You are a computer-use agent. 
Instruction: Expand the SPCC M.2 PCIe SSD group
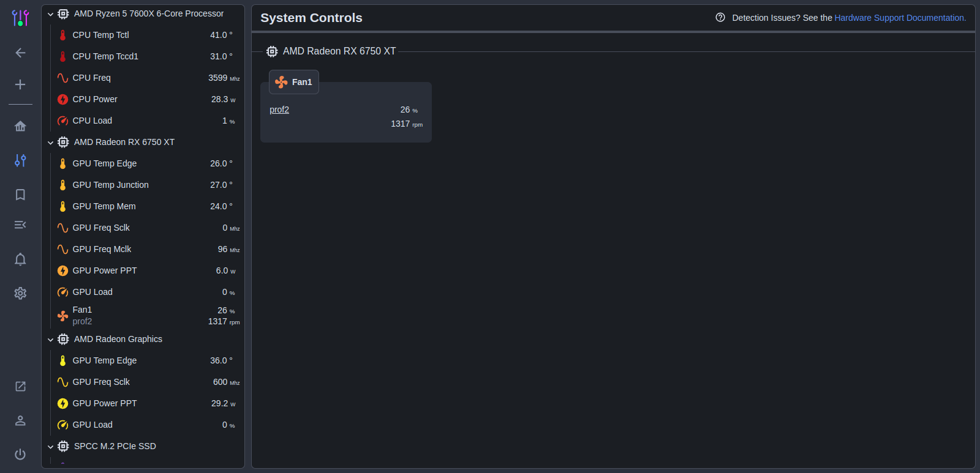click(50, 446)
